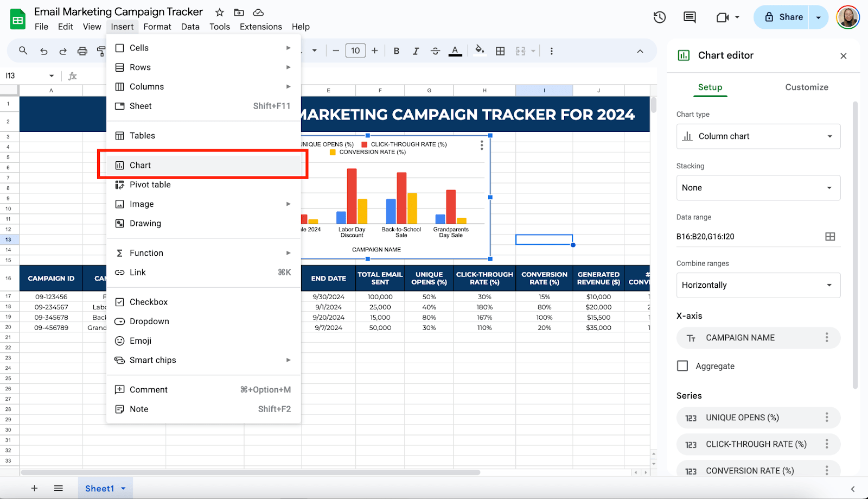Open options for CAMPAIGN NAME X-axis
The height and width of the screenshot is (499, 868).
[x=827, y=337]
